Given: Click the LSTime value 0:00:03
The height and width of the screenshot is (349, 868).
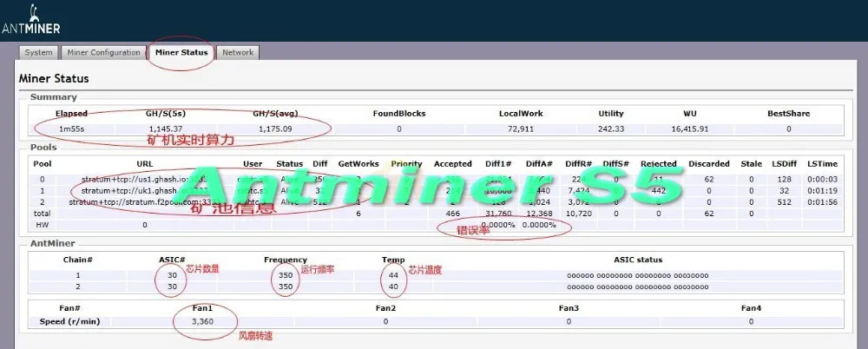Looking at the screenshot, I should (822, 180).
